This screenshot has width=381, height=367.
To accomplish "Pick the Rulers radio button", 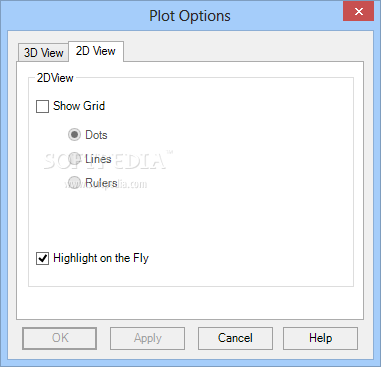I will point(74,183).
